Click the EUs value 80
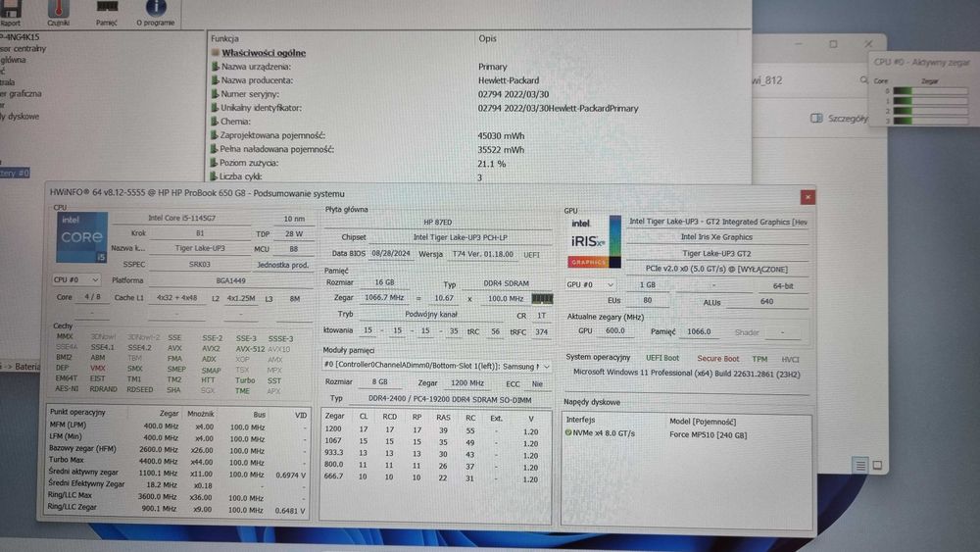This screenshot has width=980, height=552. point(647,301)
